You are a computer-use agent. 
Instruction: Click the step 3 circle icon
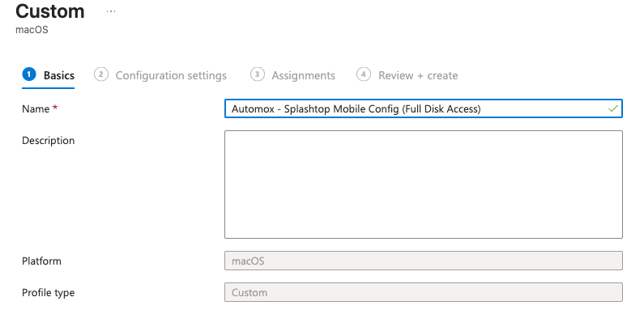(x=258, y=74)
